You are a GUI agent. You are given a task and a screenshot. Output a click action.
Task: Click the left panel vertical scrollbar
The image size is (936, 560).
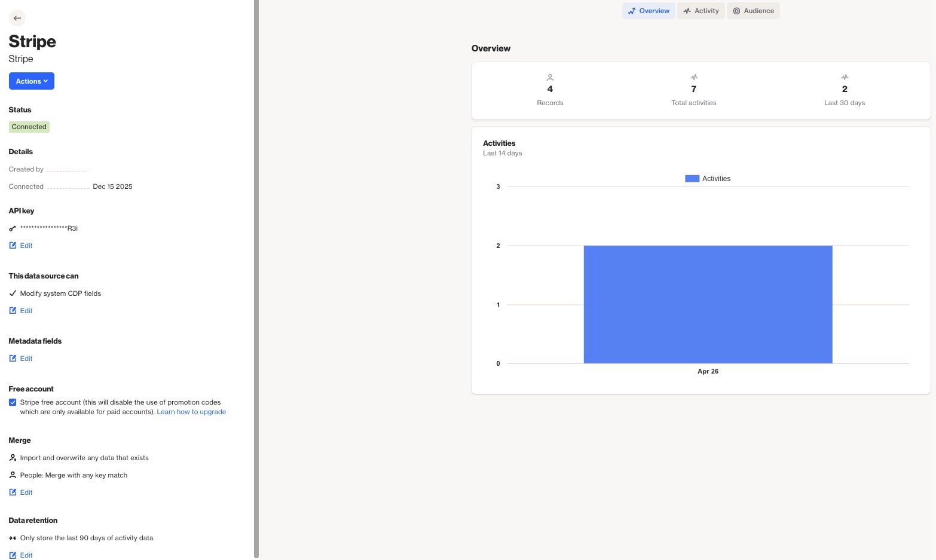point(256,279)
